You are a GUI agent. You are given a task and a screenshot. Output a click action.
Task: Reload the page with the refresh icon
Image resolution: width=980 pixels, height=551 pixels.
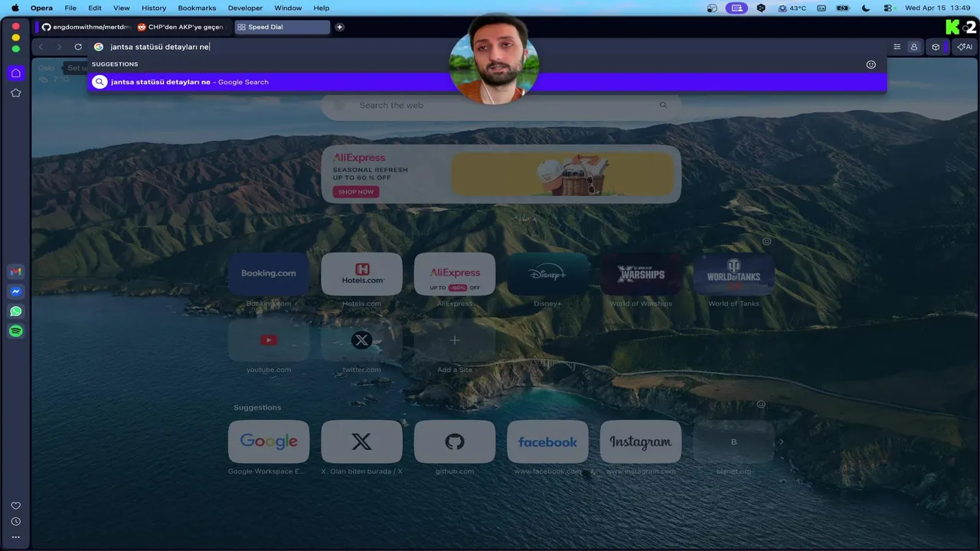(78, 47)
